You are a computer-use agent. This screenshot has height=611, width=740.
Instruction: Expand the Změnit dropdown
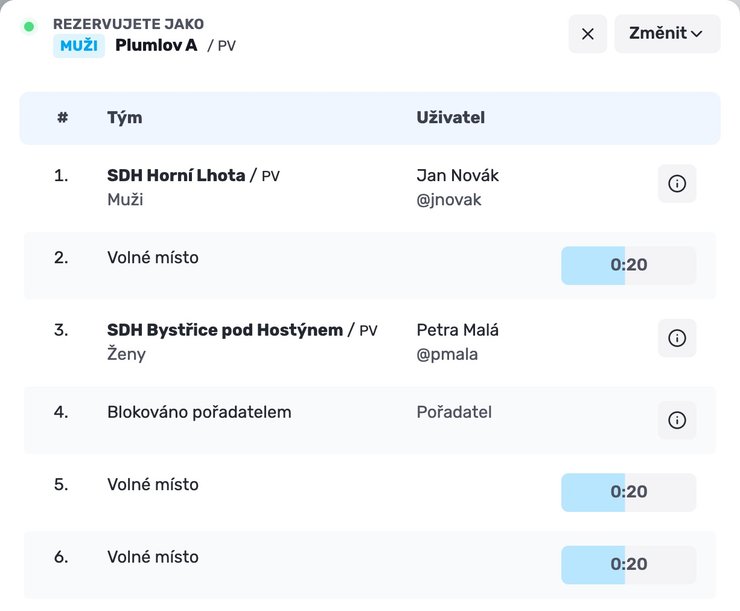667,34
